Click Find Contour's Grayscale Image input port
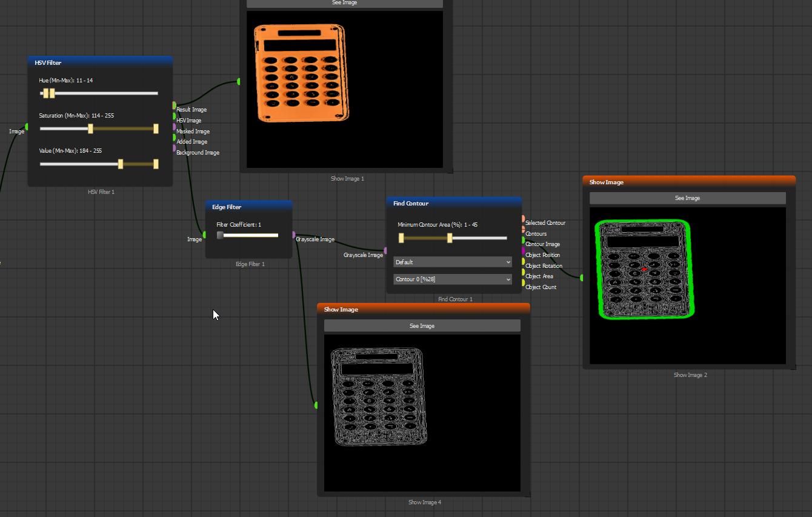This screenshot has width=812, height=517. 386,250
